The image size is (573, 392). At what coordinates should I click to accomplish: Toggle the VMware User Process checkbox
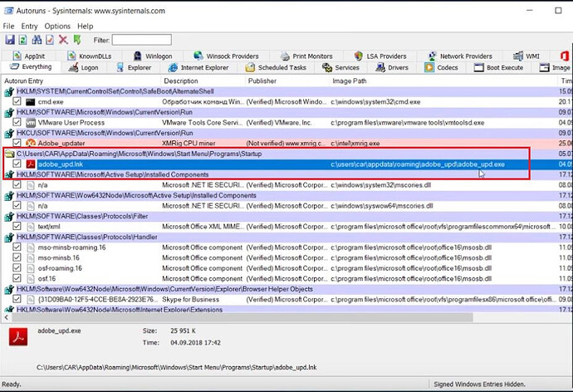pyautogui.click(x=18, y=122)
